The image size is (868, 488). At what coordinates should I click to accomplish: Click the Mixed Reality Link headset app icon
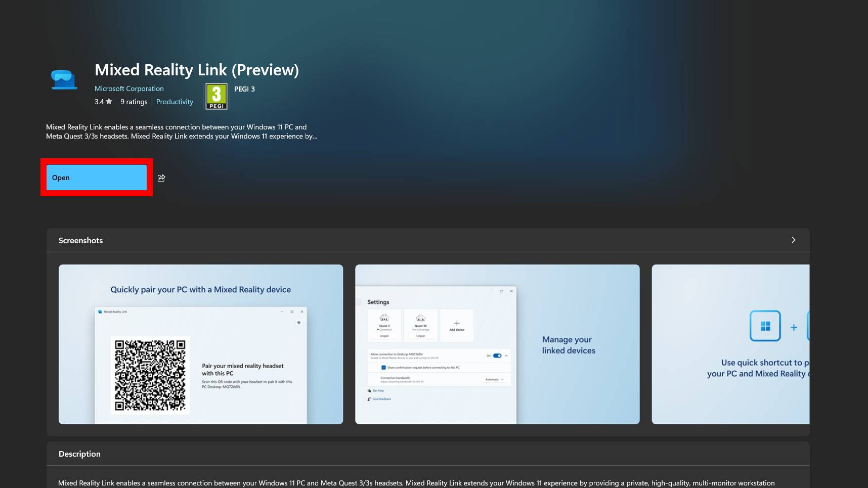tap(64, 80)
